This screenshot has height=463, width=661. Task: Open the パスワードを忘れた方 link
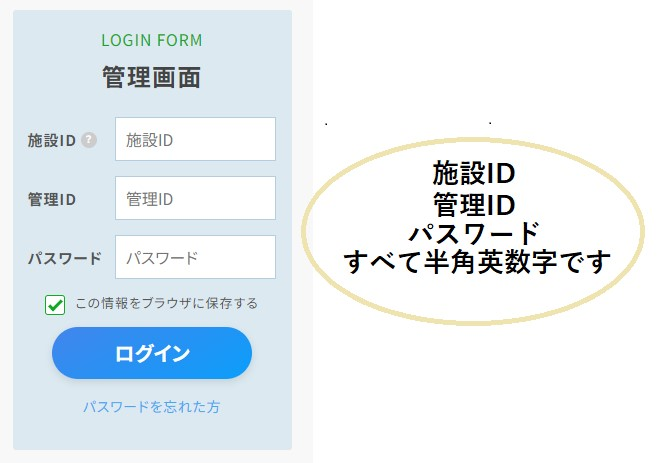[x=152, y=407]
